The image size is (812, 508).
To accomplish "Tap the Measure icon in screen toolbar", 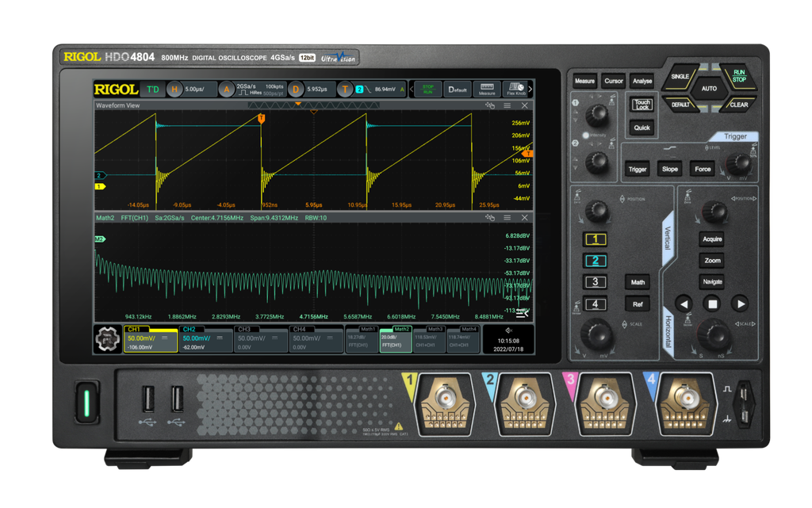I will coord(487,89).
